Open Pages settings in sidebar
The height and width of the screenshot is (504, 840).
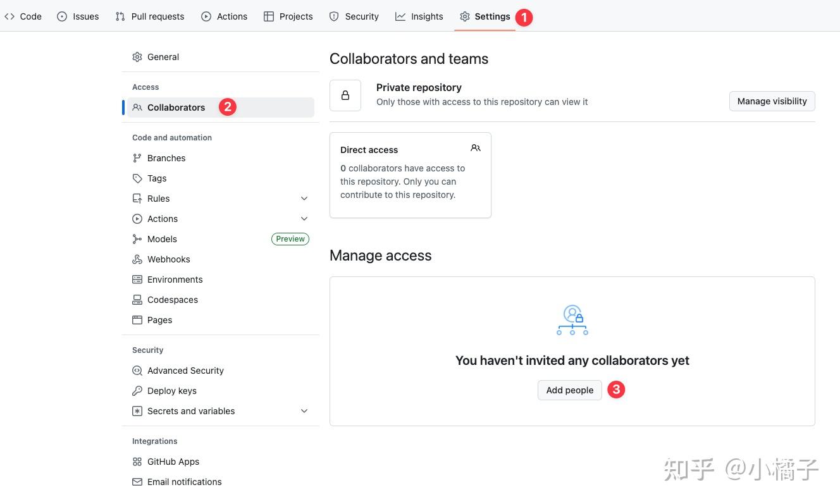coord(159,320)
